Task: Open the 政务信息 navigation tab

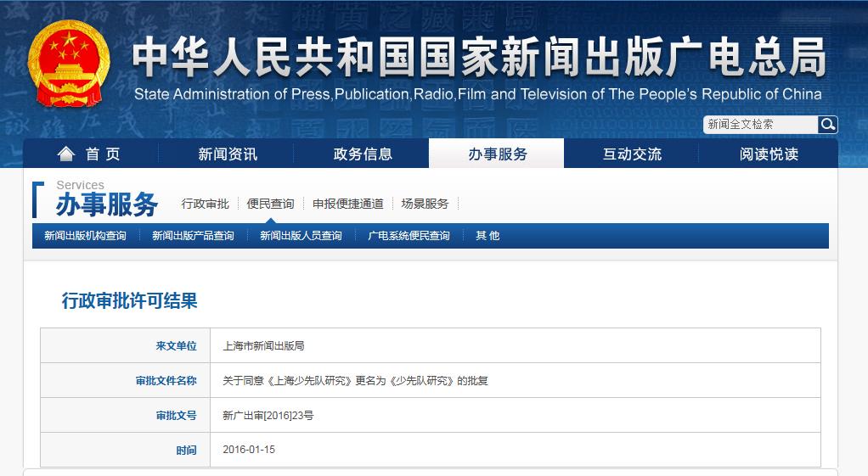Action: (x=363, y=154)
